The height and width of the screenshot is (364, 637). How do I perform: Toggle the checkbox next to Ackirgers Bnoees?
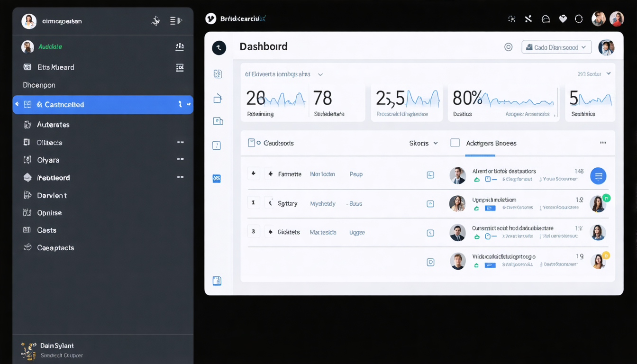point(455,143)
